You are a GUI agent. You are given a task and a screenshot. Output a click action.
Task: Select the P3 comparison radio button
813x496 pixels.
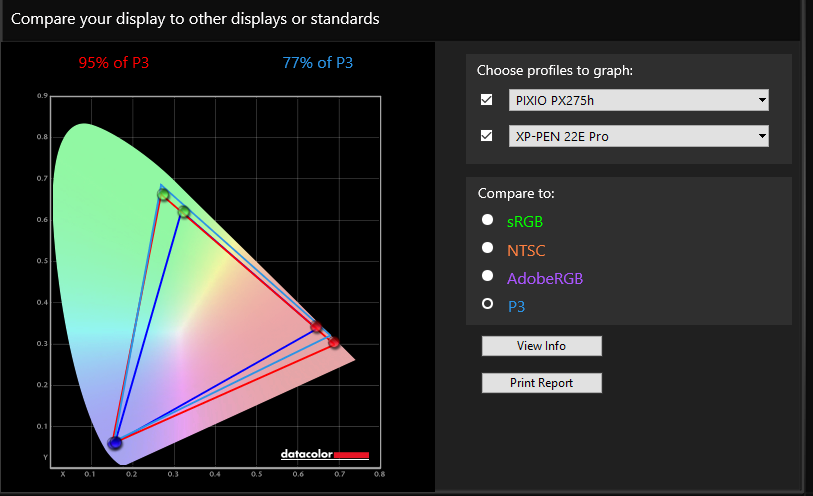[487, 304]
